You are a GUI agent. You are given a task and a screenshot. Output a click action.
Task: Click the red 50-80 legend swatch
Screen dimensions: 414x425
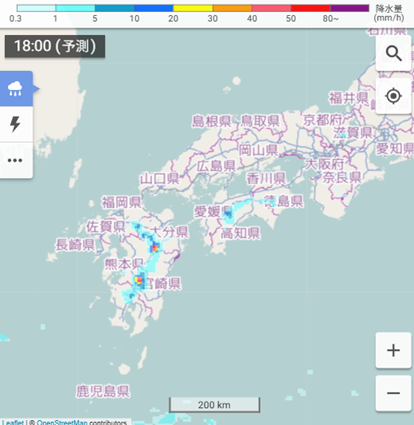pos(310,8)
